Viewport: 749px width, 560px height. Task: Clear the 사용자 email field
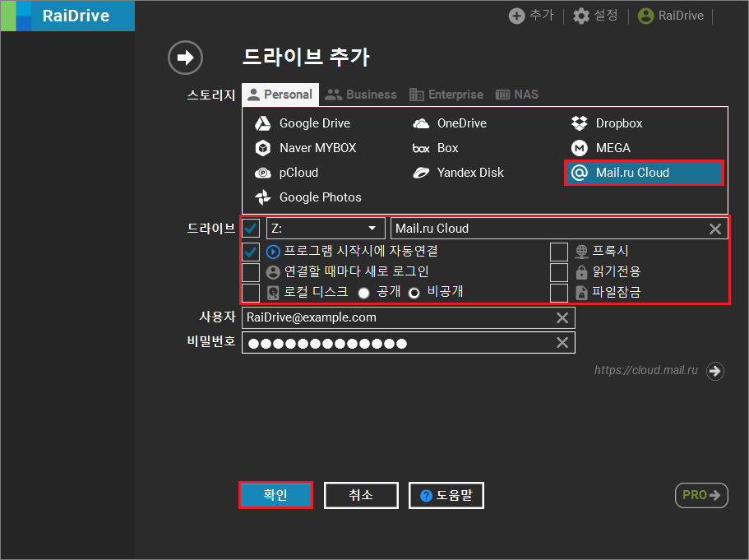click(562, 317)
